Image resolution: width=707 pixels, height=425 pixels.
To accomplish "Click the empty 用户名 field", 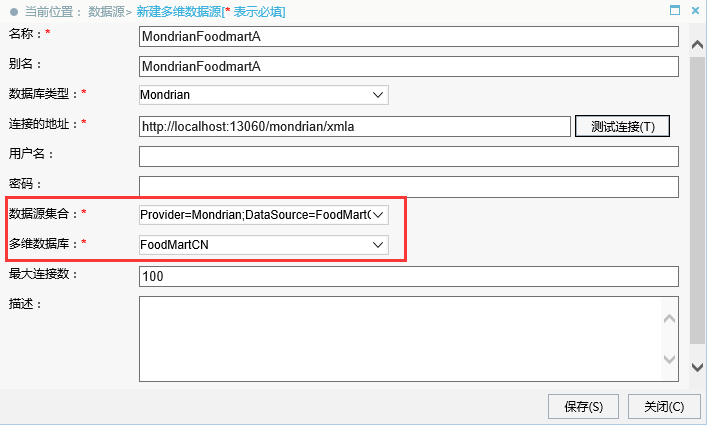I will tap(409, 156).
